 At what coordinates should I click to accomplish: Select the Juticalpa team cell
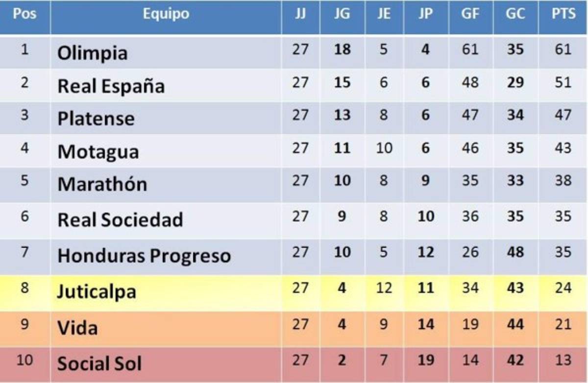click(x=97, y=292)
